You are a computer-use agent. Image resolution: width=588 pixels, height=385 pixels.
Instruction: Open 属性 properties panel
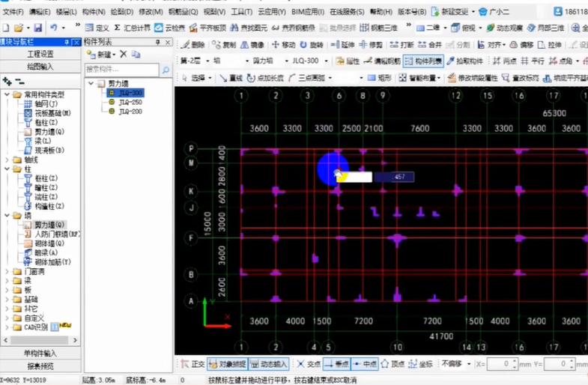point(348,61)
